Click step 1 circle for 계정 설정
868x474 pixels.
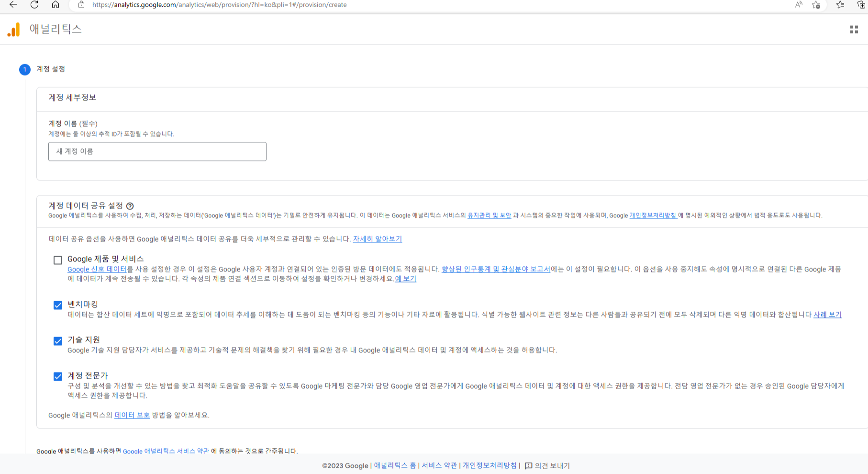tap(25, 69)
